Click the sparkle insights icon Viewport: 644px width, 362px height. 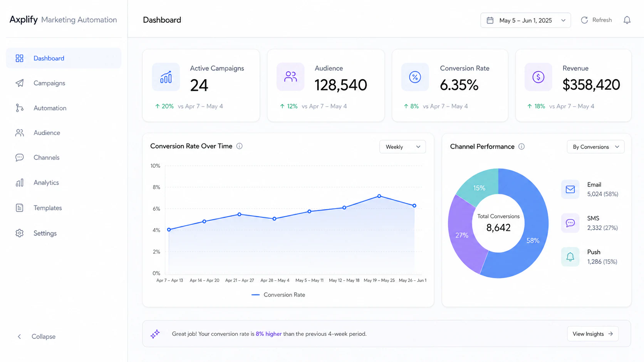pos(155,334)
